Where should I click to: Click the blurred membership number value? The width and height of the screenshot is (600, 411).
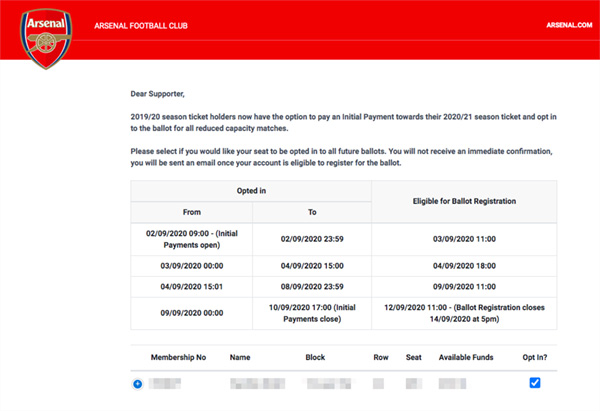pyautogui.click(x=165, y=383)
